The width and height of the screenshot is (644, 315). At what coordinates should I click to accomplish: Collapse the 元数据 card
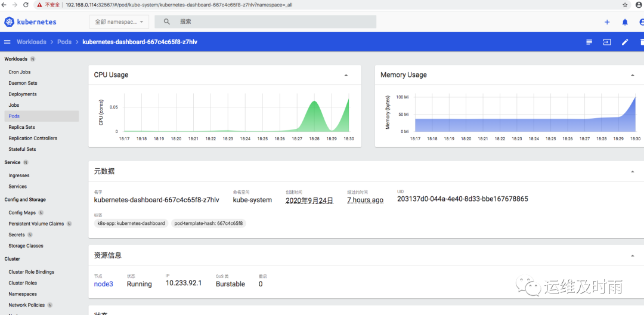tap(633, 172)
